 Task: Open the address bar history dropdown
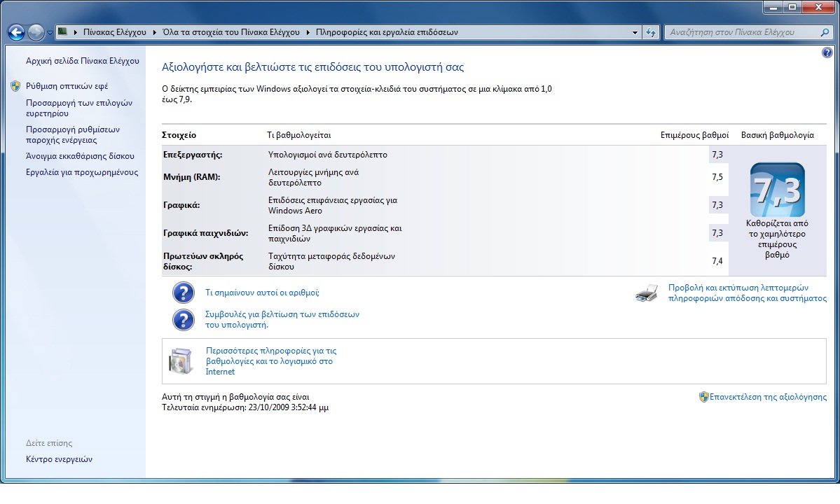tap(635, 33)
